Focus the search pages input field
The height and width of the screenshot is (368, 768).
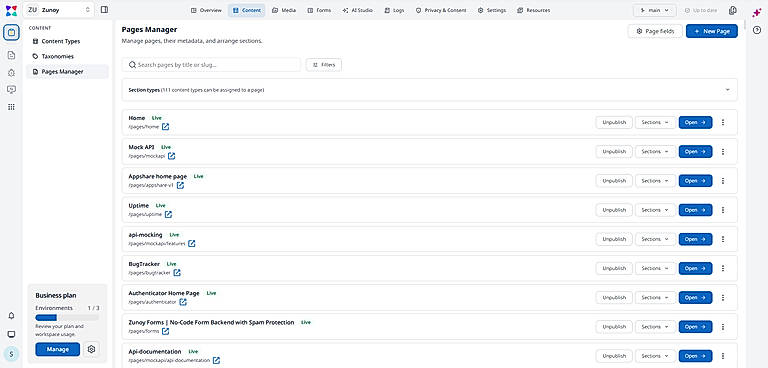tap(211, 65)
